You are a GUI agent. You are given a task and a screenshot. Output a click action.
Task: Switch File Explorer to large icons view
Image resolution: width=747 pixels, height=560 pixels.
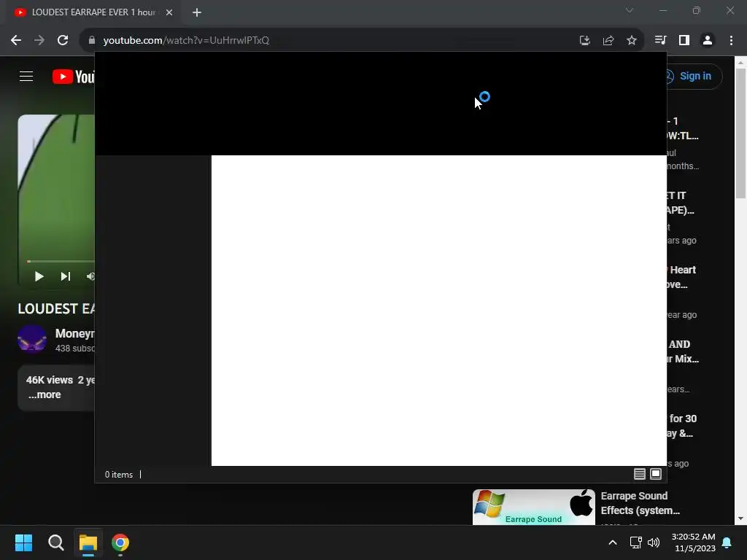coord(656,474)
